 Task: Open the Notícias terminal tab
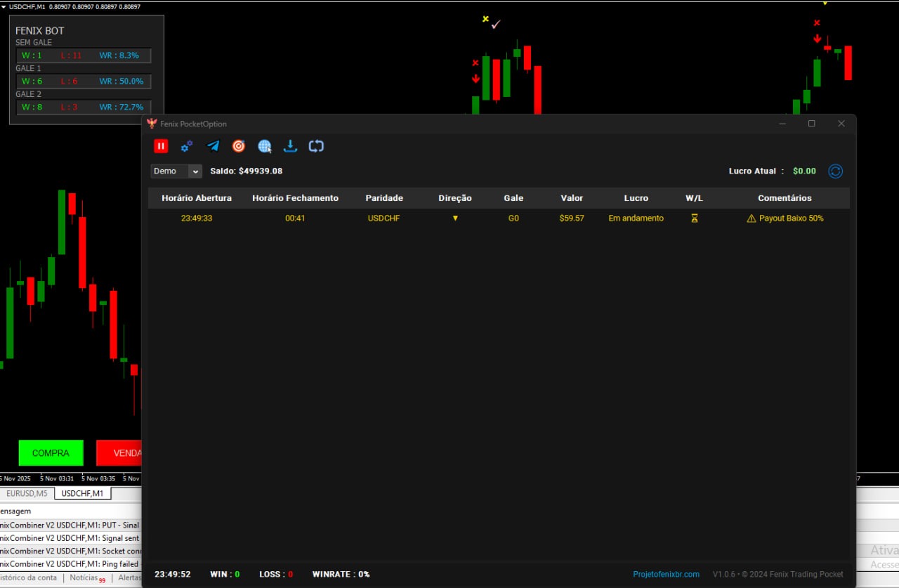click(x=84, y=577)
